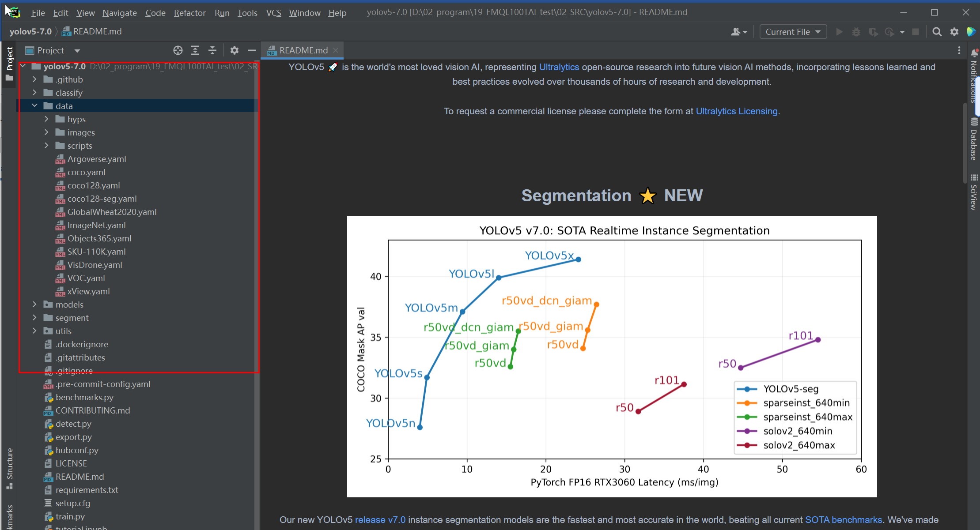Image resolution: width=980 pixels, height=530 pixels.
Task: Close the README.md editor tab
Action: pyautogui.click(x=336, y=50)
